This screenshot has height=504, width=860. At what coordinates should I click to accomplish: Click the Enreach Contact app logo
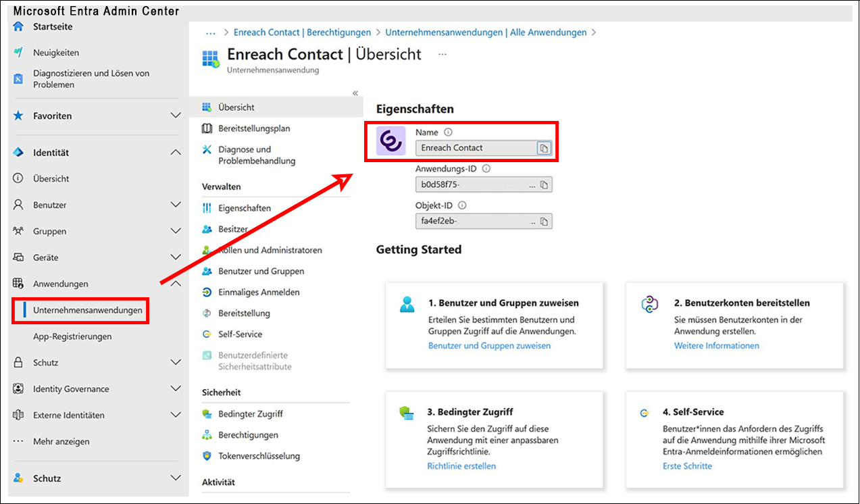(391, 141)
